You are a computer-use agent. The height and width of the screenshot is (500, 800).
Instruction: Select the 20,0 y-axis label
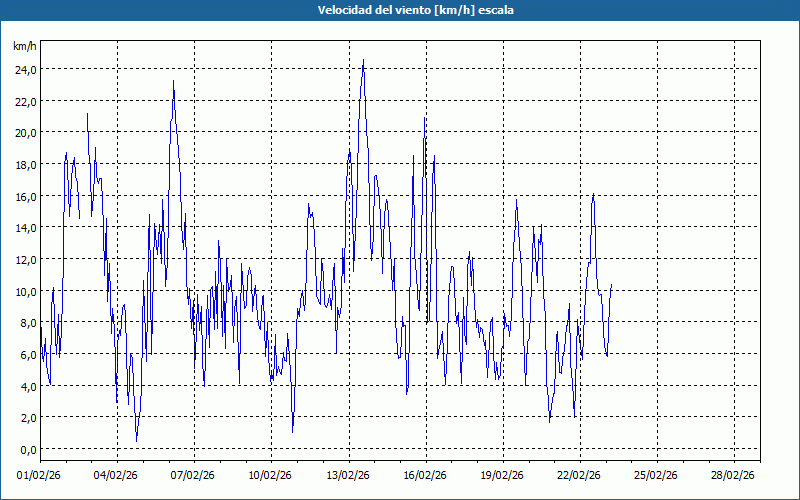tap(24, 132)
